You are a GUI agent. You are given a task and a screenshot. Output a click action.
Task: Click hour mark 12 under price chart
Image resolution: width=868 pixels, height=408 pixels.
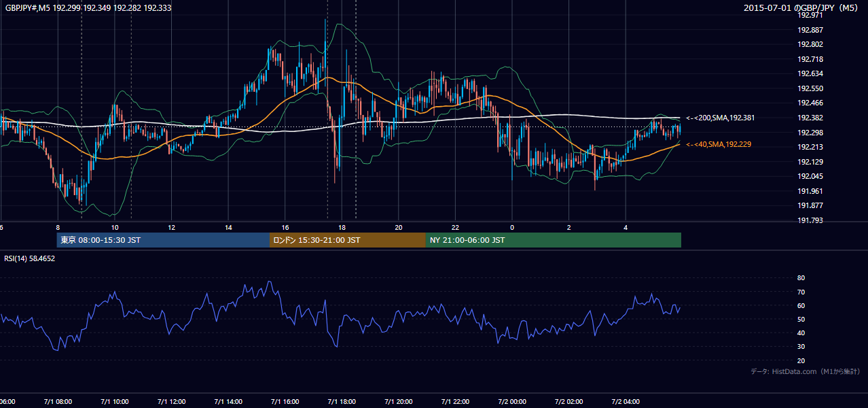click(171, 227)
